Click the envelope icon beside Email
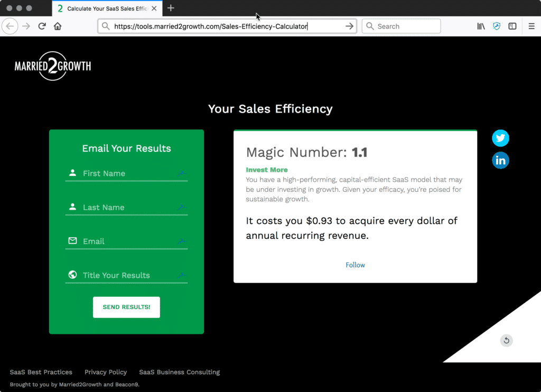Image resolution: width=541 pixels, height=392 pixels. 72,240
